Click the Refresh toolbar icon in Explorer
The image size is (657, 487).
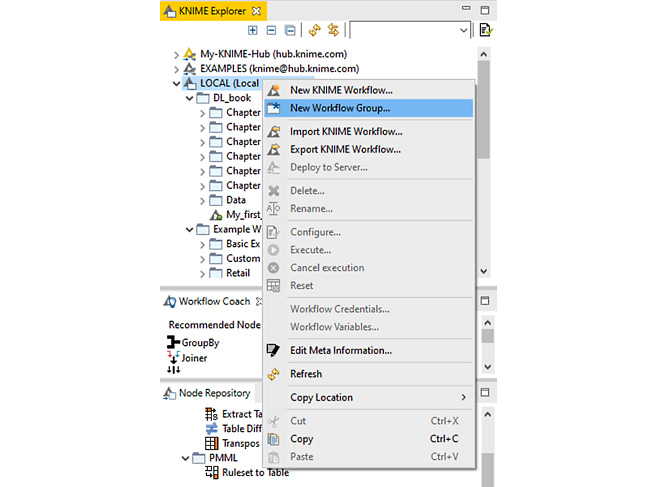pos(315,30)
